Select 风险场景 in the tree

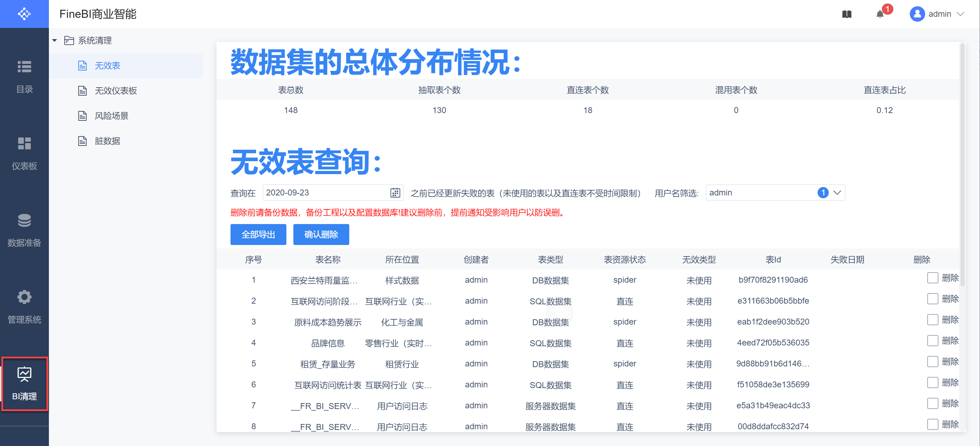(111, 116)
